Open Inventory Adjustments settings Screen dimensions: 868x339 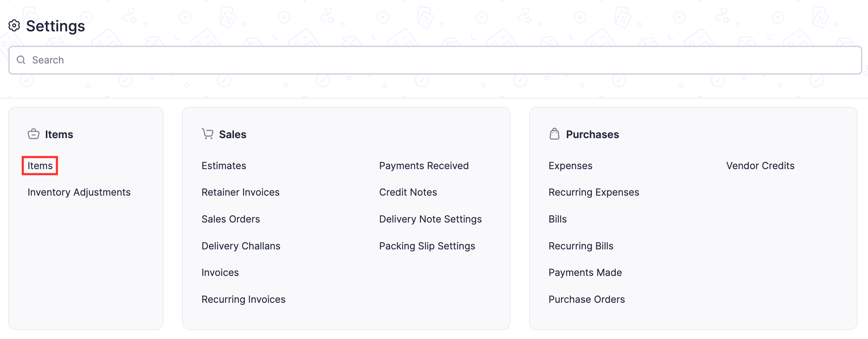tap(79, 192)
